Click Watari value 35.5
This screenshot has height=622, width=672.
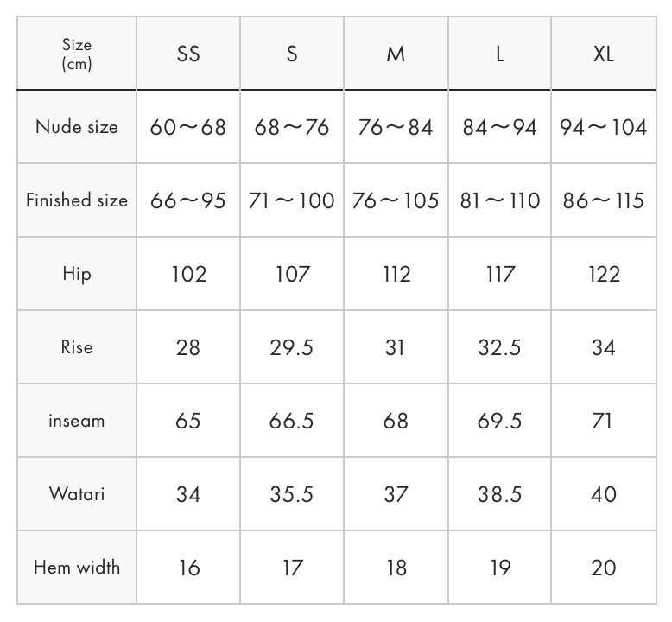(x=292, y=494)
